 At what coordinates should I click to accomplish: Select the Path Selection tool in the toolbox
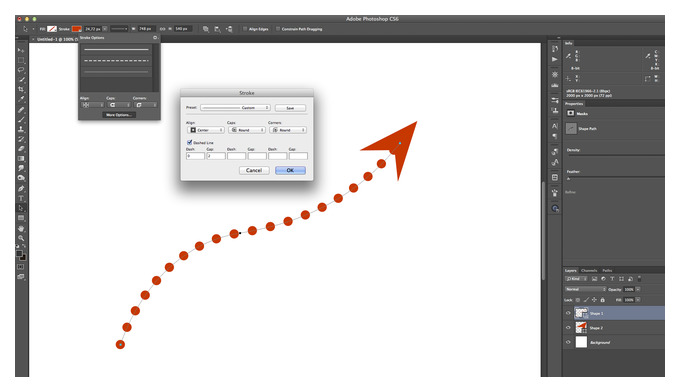click(21, 209)
